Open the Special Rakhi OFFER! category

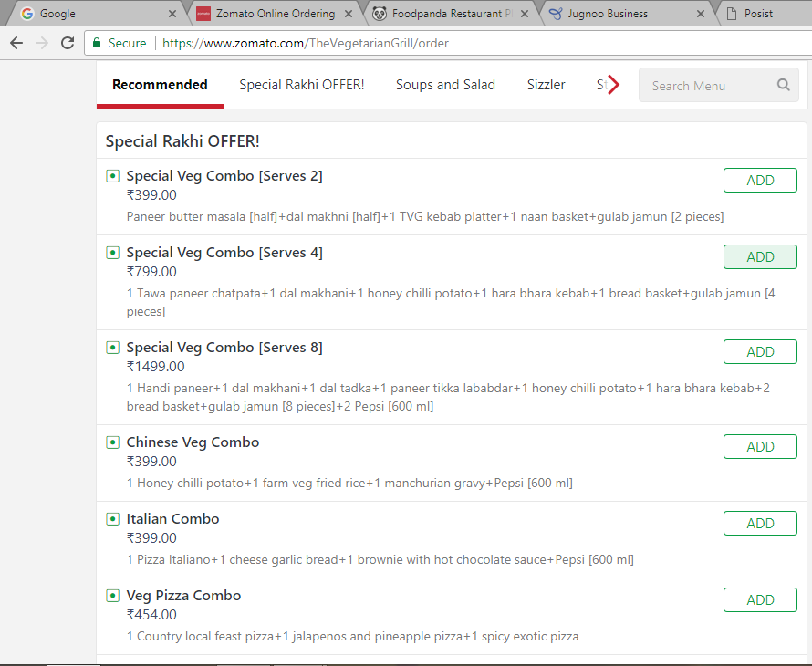click(302, 85)
